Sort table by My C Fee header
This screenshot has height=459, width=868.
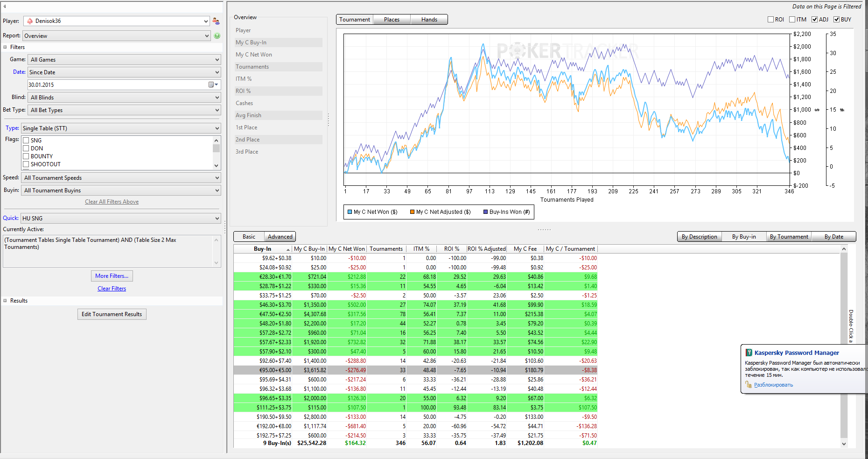[525, 249]
